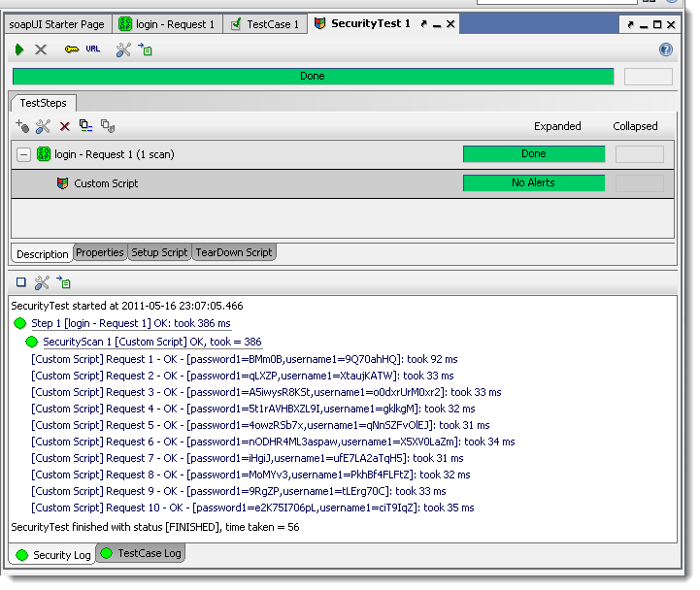Detach SecurityTest 1 tab with arrow icon
This screenshot has width=700, height=590.
point(423,24)
